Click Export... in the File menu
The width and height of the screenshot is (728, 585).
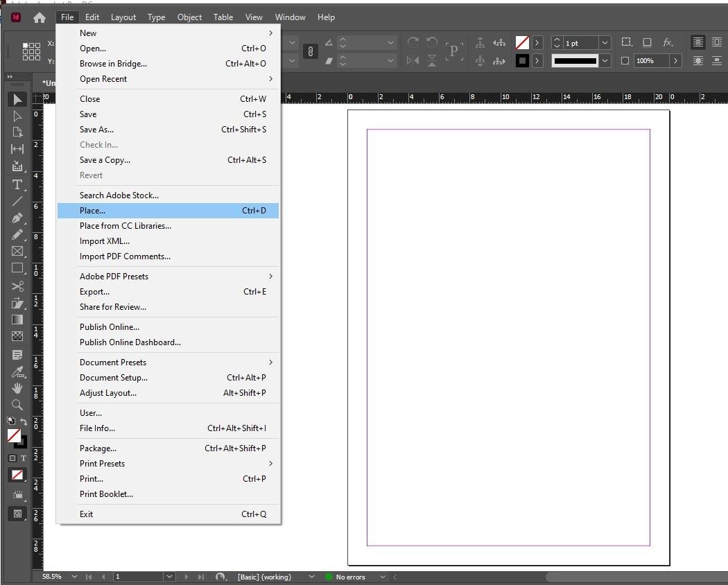coord(94,292)
